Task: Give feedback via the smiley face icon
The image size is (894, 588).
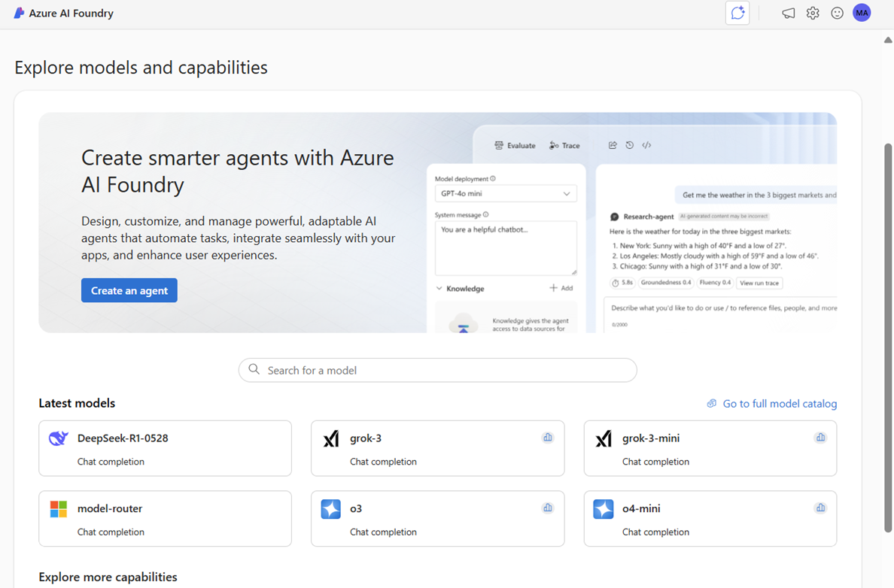Action: click(837, 13)
